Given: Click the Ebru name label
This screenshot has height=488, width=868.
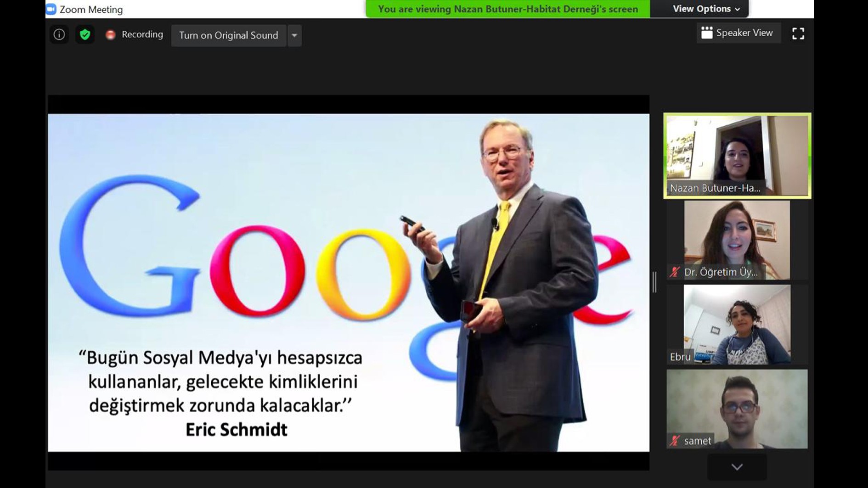Looking at the screenshot, I should [680, 357].
